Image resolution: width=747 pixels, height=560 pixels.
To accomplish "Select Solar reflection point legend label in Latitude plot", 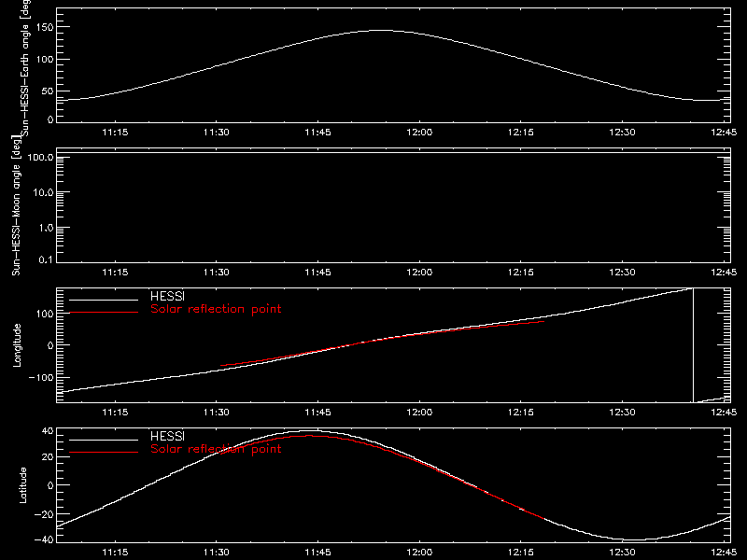I will tap(216, 449).
